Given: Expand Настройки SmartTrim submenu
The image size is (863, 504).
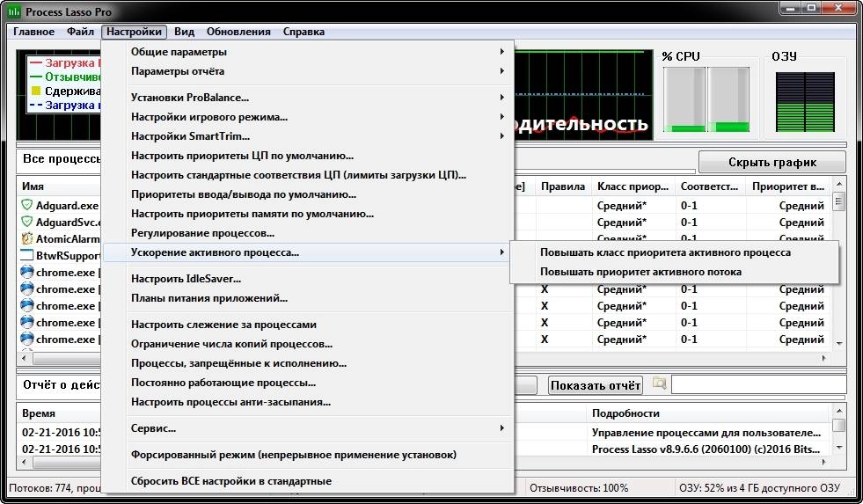Looking at the screenshot, I should (308, 136).
